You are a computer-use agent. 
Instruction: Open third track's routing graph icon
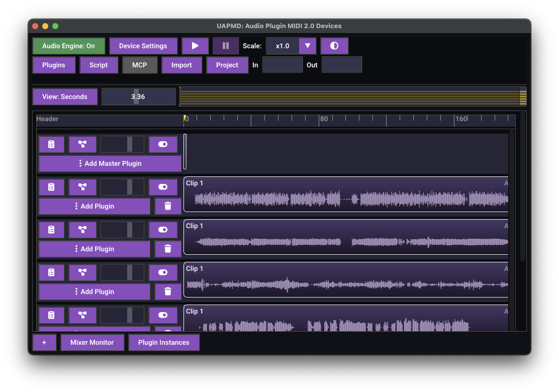click(x=82, y=272)
